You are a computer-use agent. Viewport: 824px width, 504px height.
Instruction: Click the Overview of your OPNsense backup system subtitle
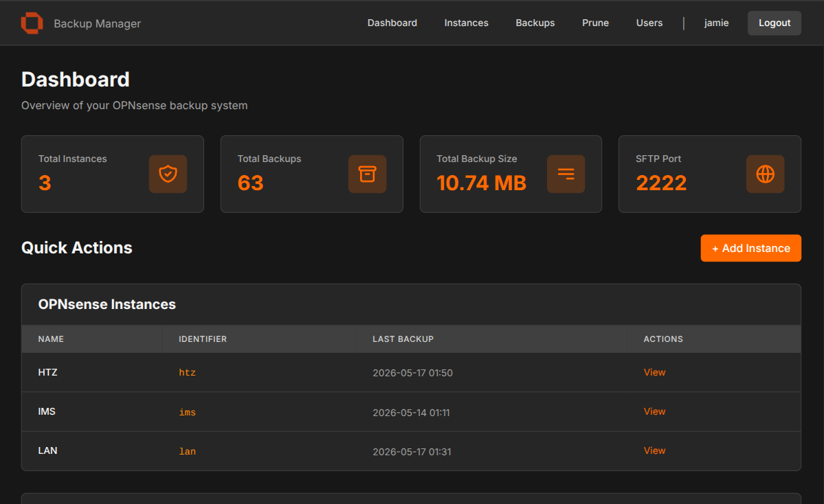coord(134,106)
